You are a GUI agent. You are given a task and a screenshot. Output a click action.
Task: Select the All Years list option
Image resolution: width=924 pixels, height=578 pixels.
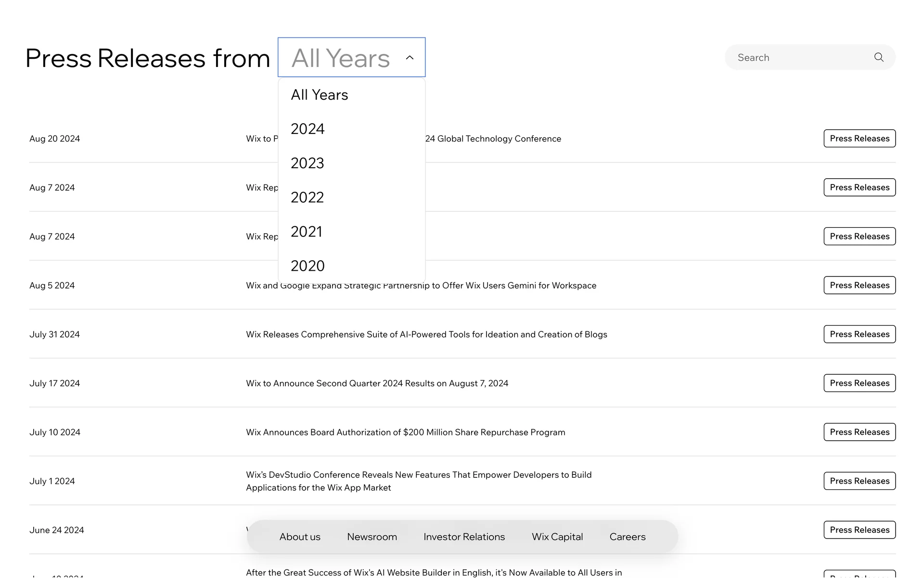point(320,95)
